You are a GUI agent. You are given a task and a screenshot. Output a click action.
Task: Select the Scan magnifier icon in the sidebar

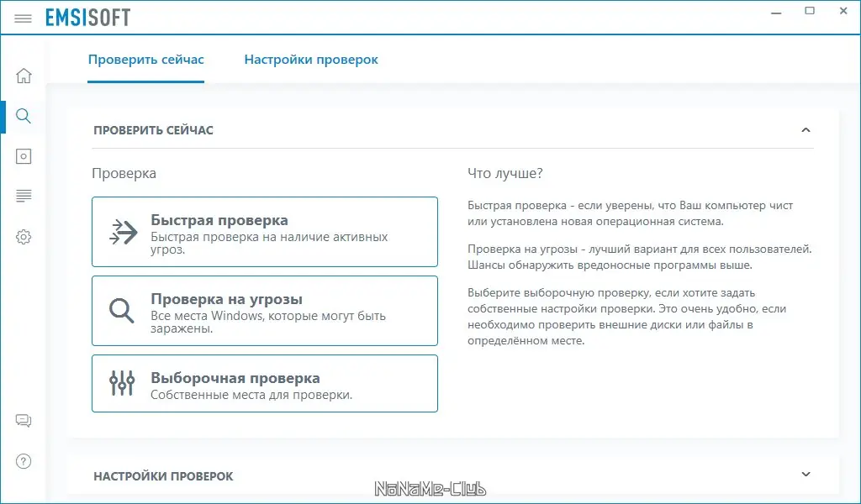[23, 116]
